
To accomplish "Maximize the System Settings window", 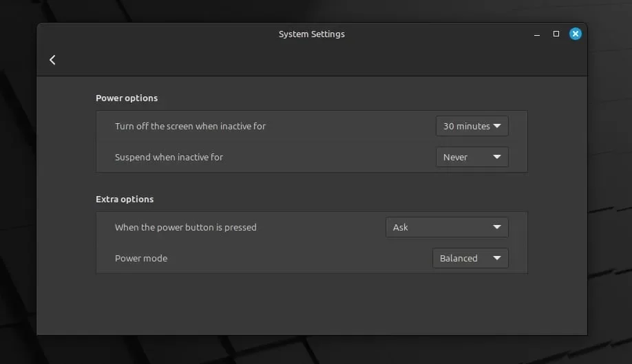I will coord(556,34).
